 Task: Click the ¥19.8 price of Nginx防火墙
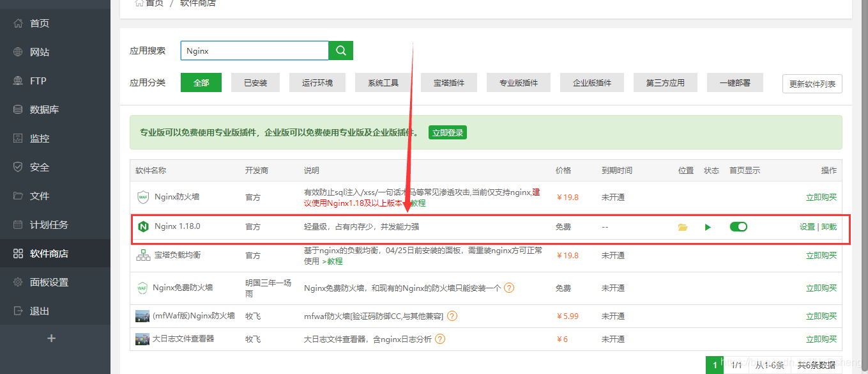tap(567, 198)
